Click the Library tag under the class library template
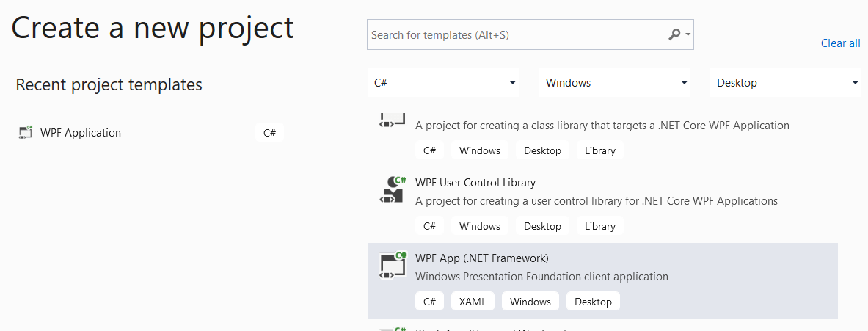Image resolution: width=868 pixels, height=331 pixels. (600, 150)
